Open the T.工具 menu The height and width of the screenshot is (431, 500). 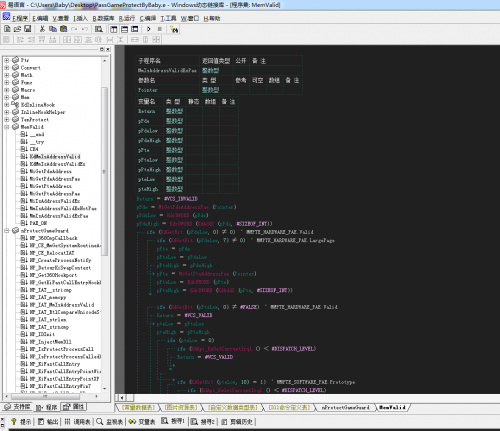[168, 18]
